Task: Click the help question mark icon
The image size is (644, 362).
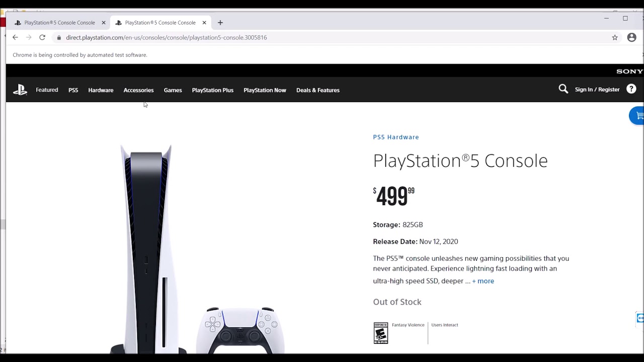Action: [631, 89]
